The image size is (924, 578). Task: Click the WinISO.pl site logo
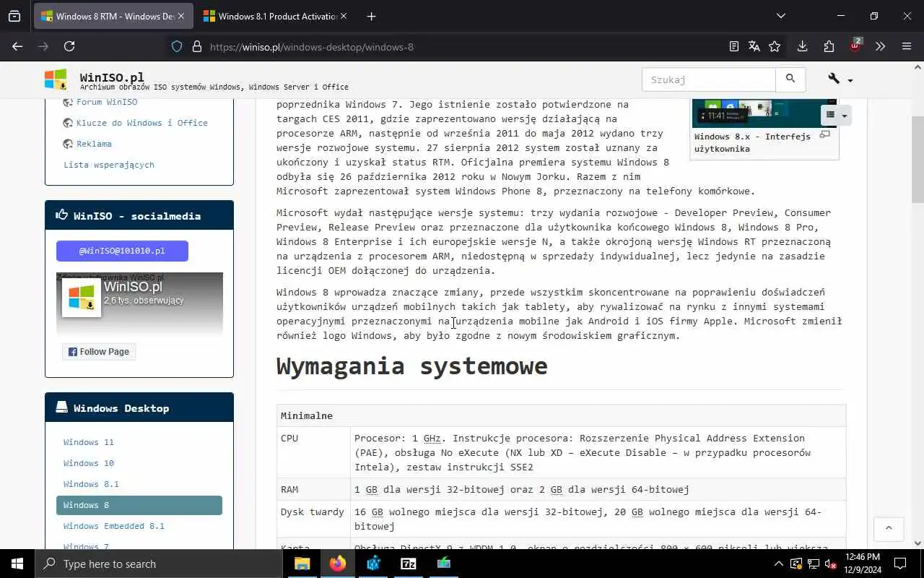55,79
